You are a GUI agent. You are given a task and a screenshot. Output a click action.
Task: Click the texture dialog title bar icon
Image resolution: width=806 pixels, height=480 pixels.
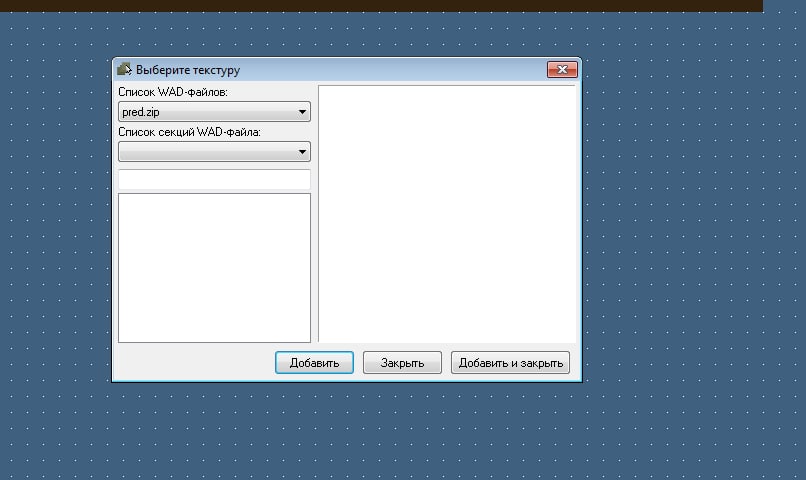point(124,69)
